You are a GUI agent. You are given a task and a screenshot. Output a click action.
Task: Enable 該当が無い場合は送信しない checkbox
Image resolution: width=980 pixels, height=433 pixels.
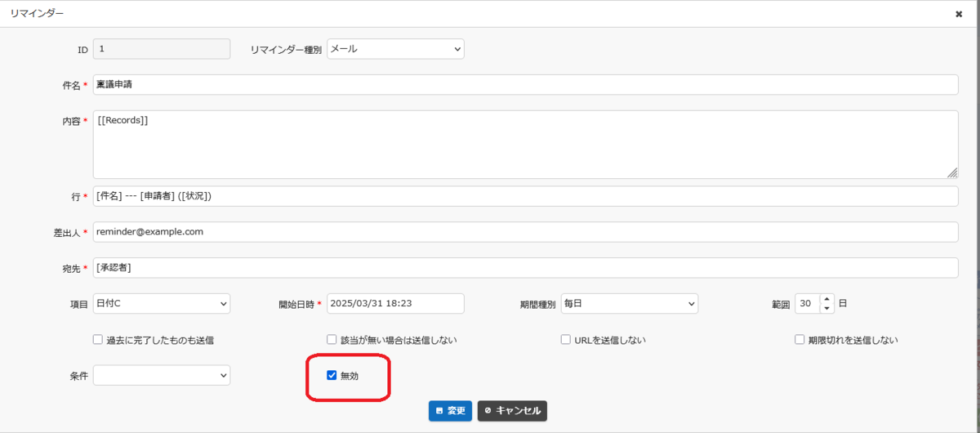[x=332, y=339]
